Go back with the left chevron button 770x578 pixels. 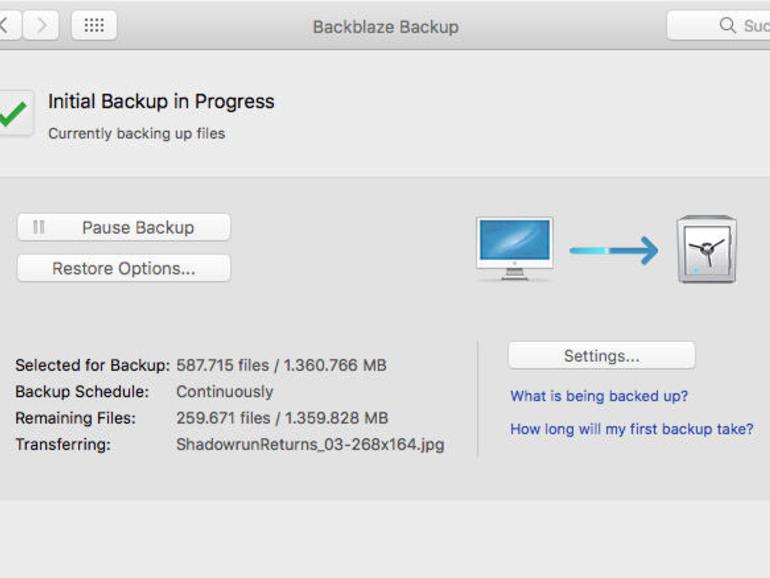coord(8,25)
